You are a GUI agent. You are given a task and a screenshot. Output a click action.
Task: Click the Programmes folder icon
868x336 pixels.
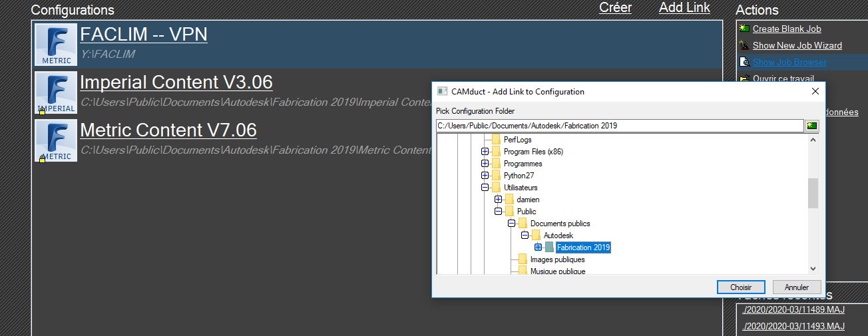click(x=496, y=164)
